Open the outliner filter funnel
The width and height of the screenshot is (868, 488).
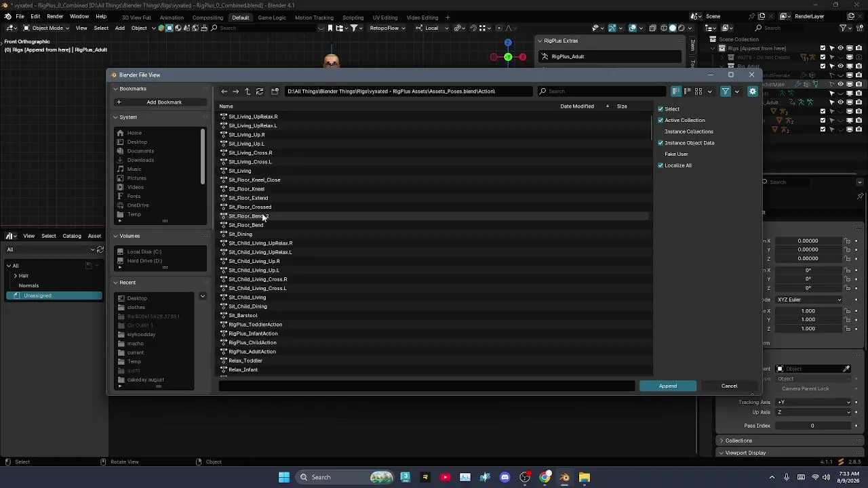(844, 28)
